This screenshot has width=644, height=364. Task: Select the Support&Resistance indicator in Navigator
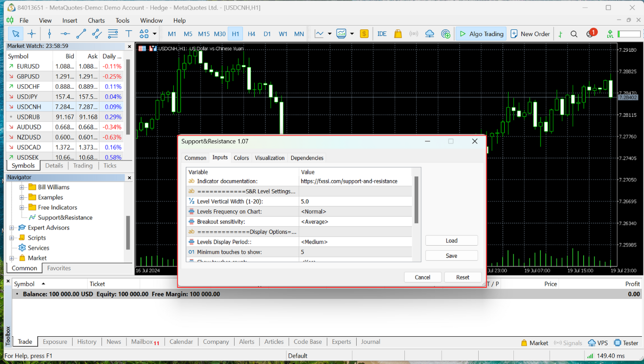point(60,217)
